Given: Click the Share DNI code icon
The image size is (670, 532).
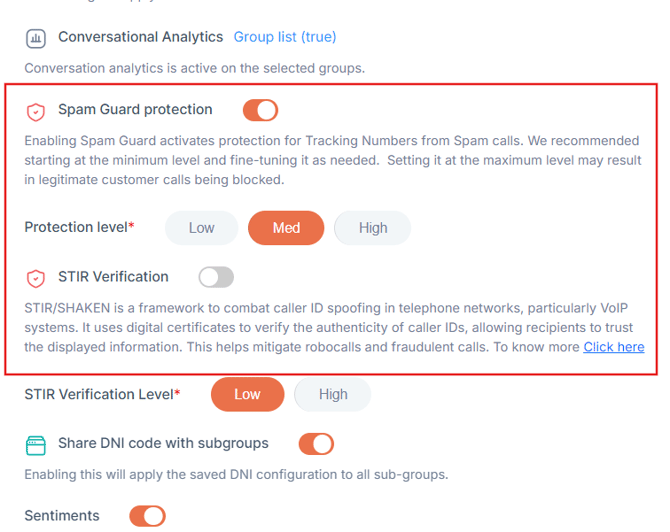Looking at the screenshot, I should click(x=36, y=445).
